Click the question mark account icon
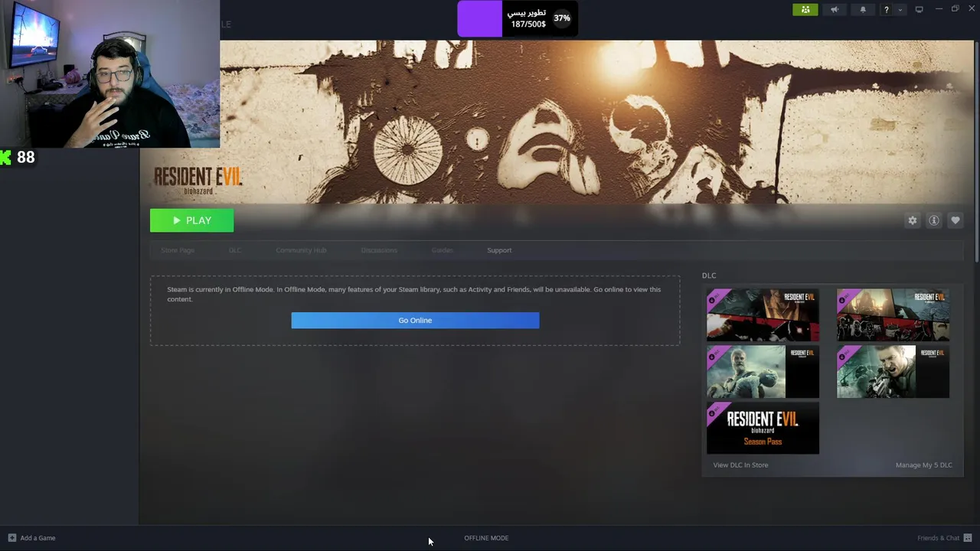 click(886, 9)
